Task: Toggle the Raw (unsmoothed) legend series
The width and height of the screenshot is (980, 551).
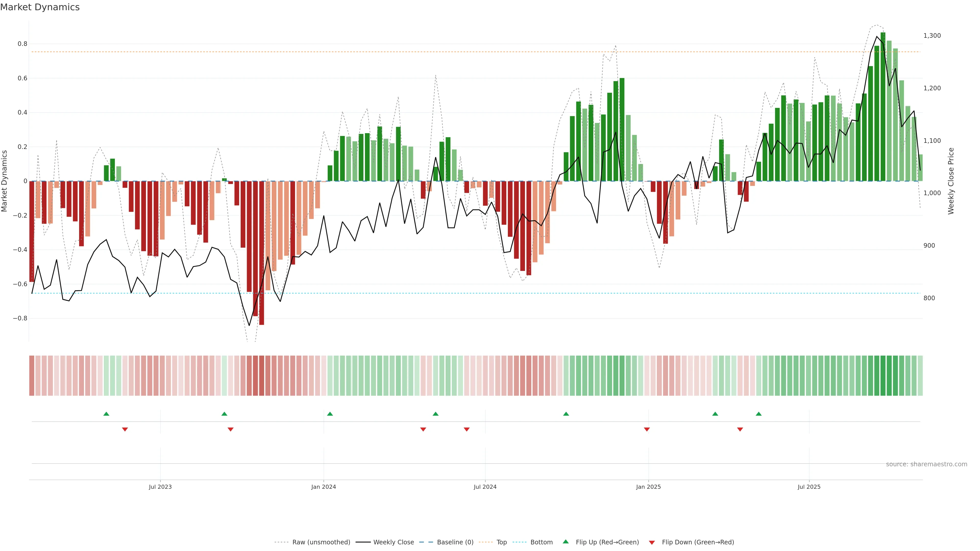Action: [x=321, y=542]
